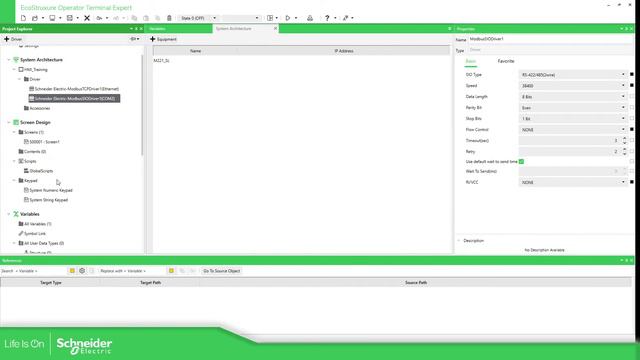The width and height of the screenshot is (640, 360).
Task: Click the yellow replace icon in References
Action: coord(171,271)
